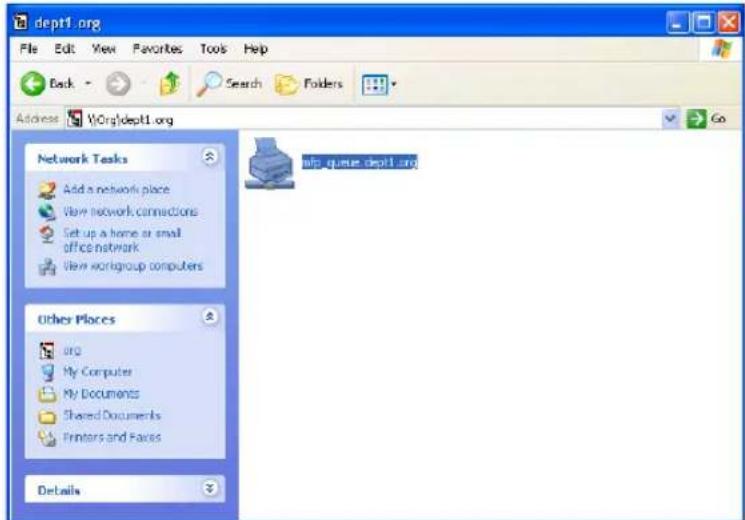Click the View network connections globe icon
This screenshot has width=745, height=520.
[x=47, y=212]
